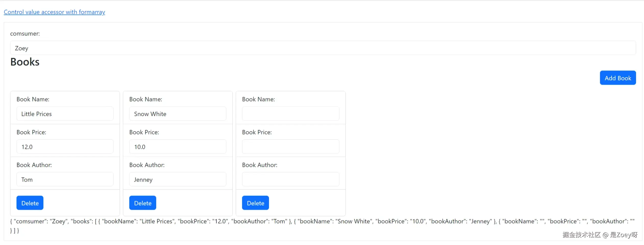Delete the Snow White book card
Screen dimensions: 644x245
[143, 203]
